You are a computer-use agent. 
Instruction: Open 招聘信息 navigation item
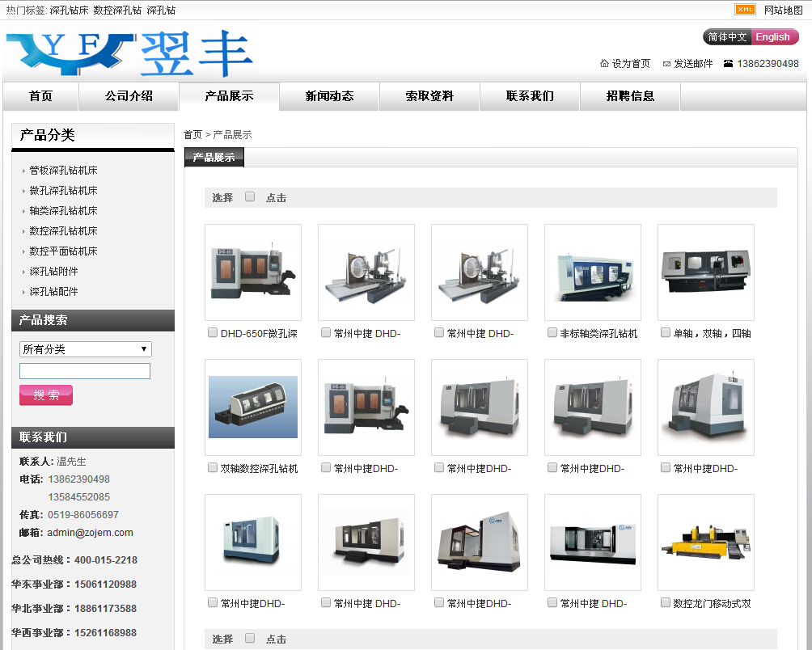coord(630,96)
